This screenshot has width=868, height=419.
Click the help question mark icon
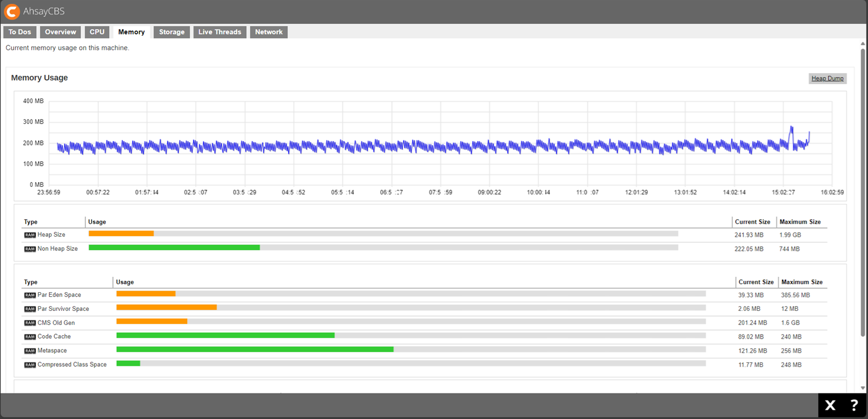pyautogui.click(x=854, y=405)
